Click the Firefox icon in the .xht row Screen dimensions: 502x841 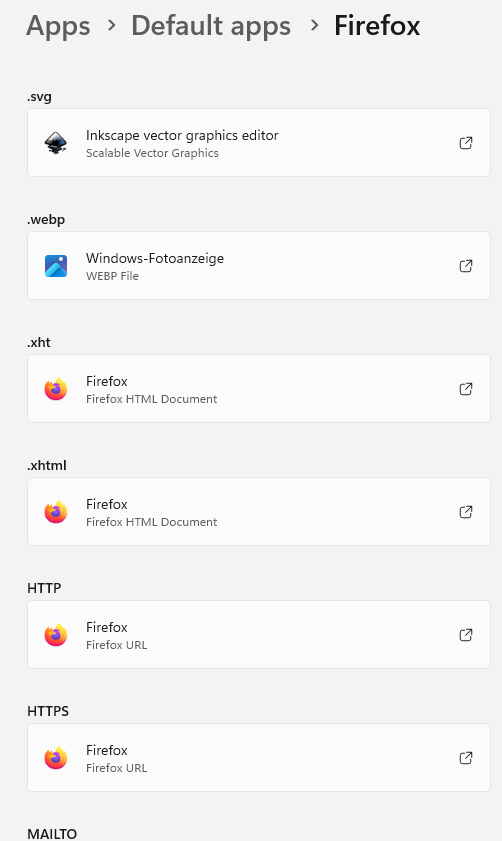pos(56,389)
